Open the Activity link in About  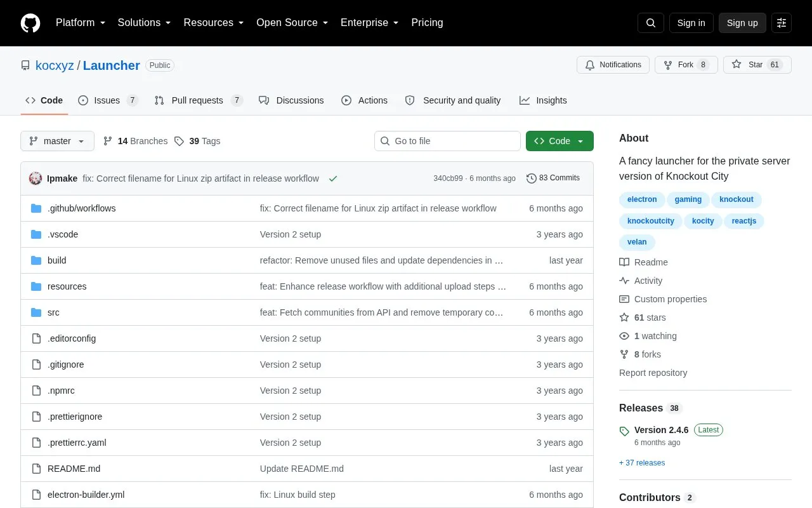click(x=641, y=281)
